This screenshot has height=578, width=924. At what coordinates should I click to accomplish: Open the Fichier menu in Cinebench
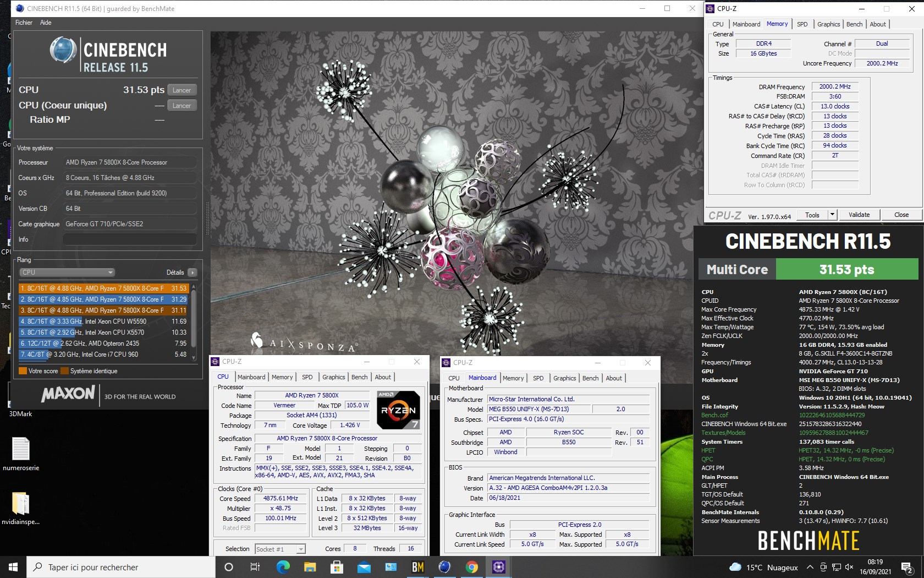point(24,23)
